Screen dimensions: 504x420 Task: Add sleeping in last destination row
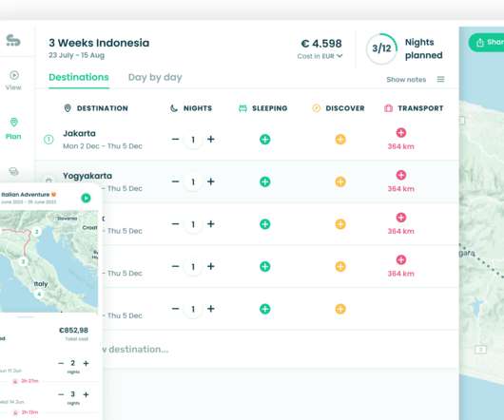(265, 309)
